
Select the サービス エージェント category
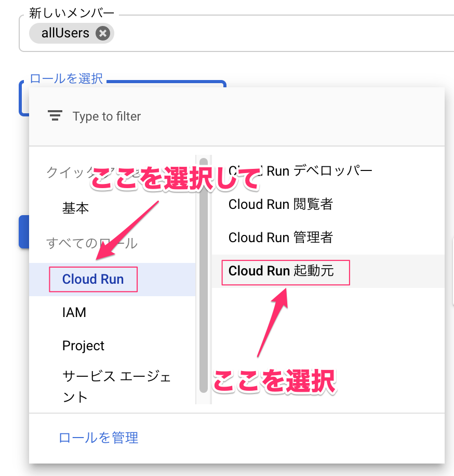point(112,386)
